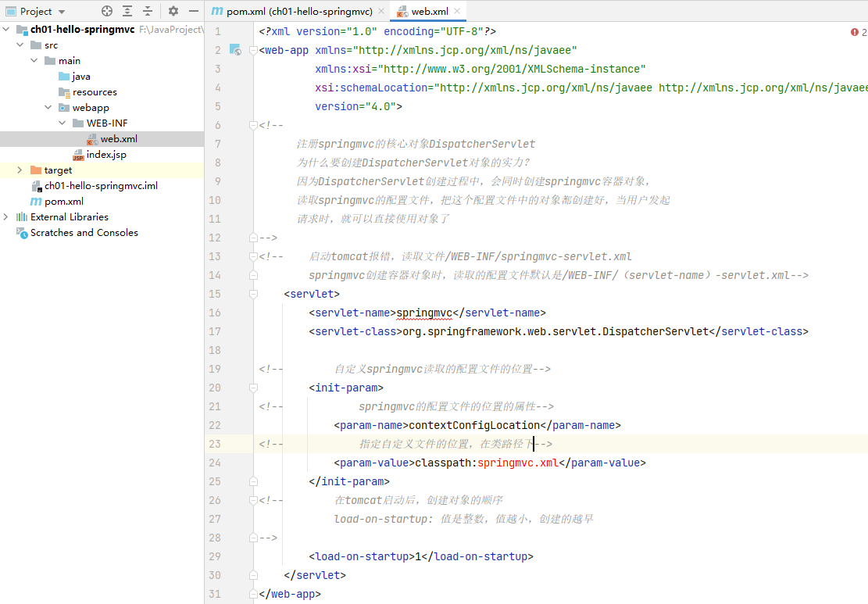Click the webapp folder icon
868x604 pixels.
[64, 107]
